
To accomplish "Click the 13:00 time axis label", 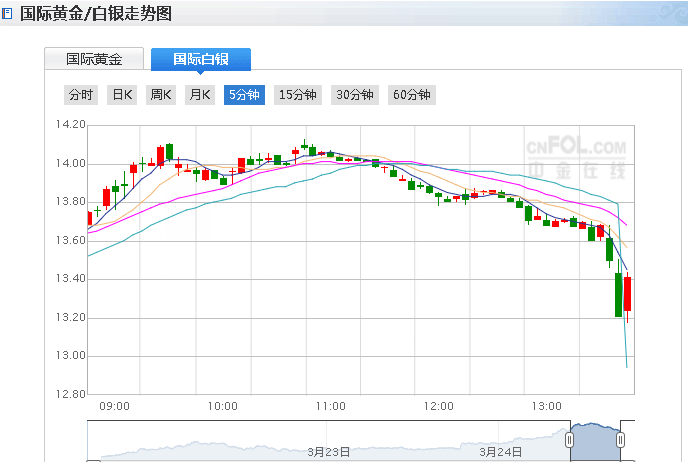I will coord(546,406).
